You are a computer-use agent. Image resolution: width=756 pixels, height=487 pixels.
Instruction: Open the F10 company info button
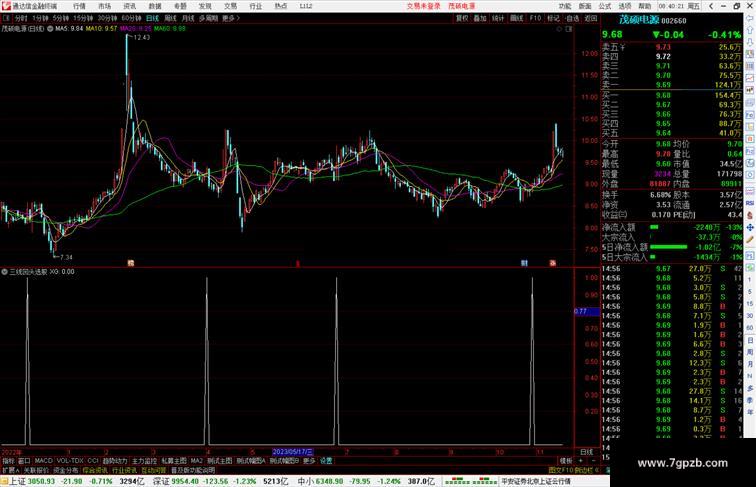[x=535, y=18]
